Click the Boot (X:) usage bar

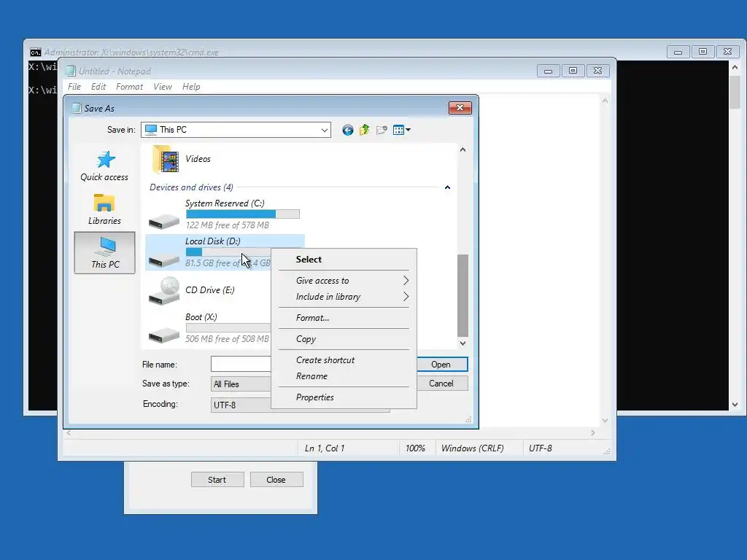coord(228,327)
